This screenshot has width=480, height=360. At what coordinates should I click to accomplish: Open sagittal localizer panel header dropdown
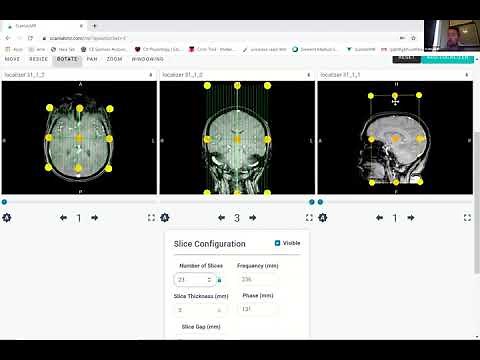tap(467, 75)
